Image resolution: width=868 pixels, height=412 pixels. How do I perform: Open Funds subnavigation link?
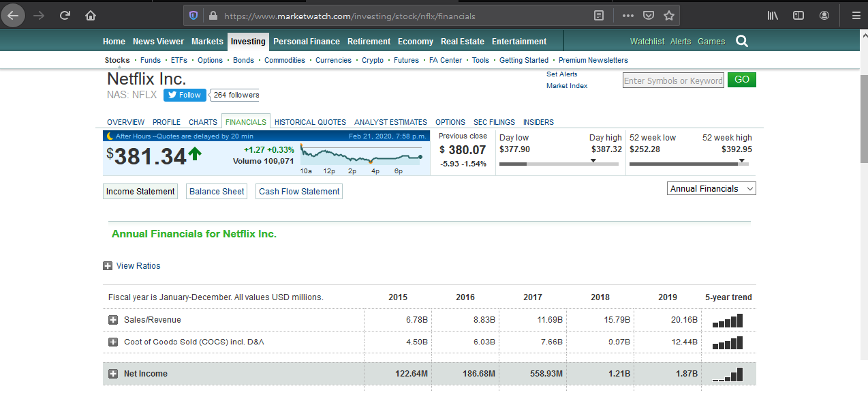(151, 60)
